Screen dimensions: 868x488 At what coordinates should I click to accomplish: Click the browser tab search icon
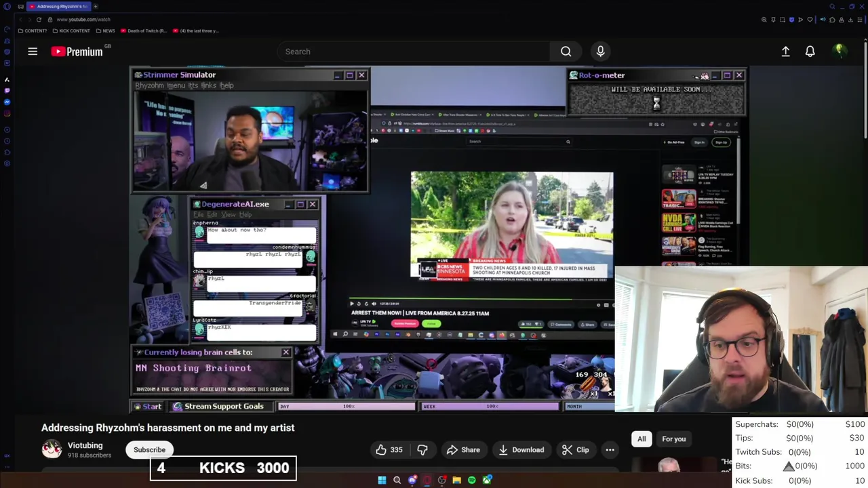(x=832, y=6)
